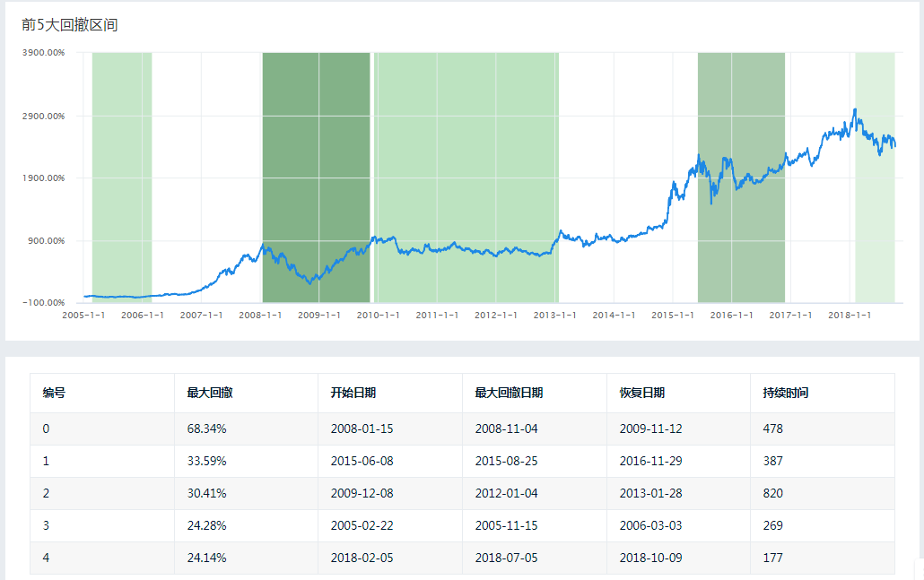This screenshot has width=924, height=580.
Task: Click recovery date 2013-01-28
Action: [x=650, y=493]
